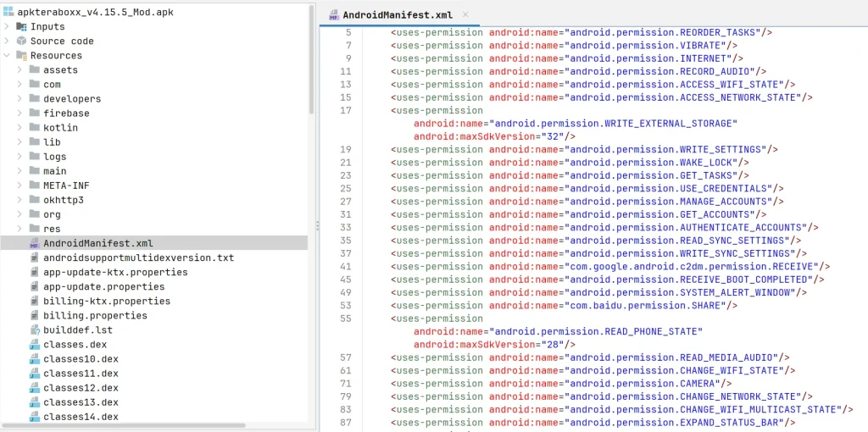Click the billing.properties file icon
Viewport: 868px width, 432px height.
click(34, 315)
